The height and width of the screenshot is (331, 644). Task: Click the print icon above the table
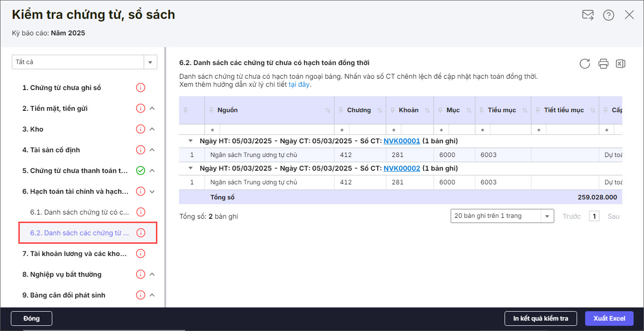603,64
